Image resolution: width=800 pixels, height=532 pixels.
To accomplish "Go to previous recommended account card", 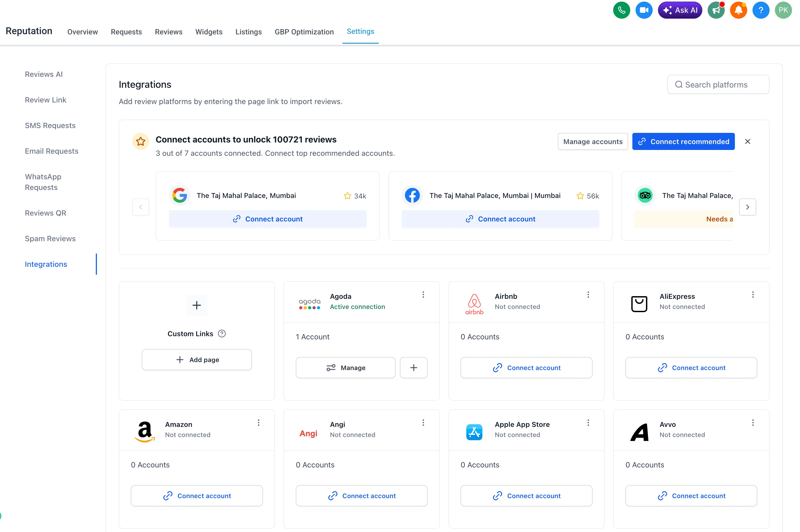I will tap(140, 207).
